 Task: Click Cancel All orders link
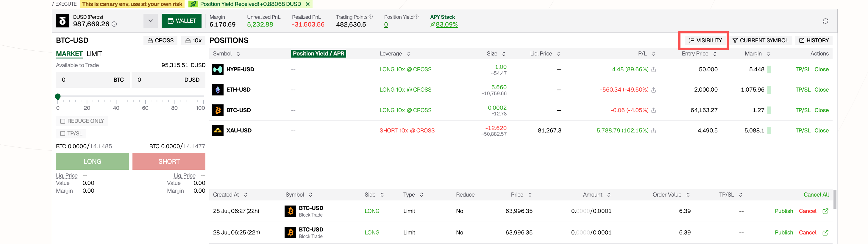(x=816, y=195)
